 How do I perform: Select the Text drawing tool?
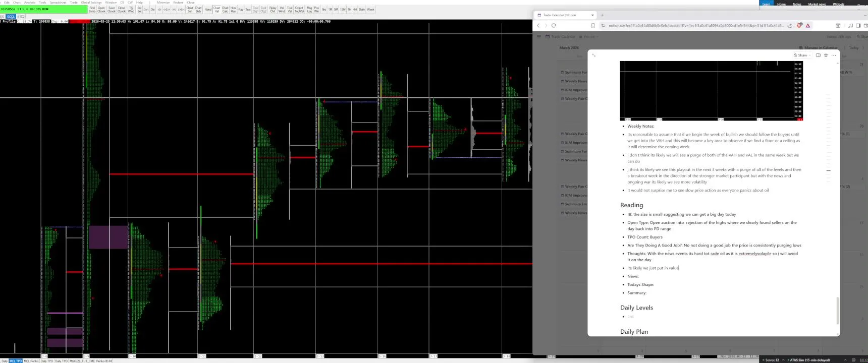[248, 10]
